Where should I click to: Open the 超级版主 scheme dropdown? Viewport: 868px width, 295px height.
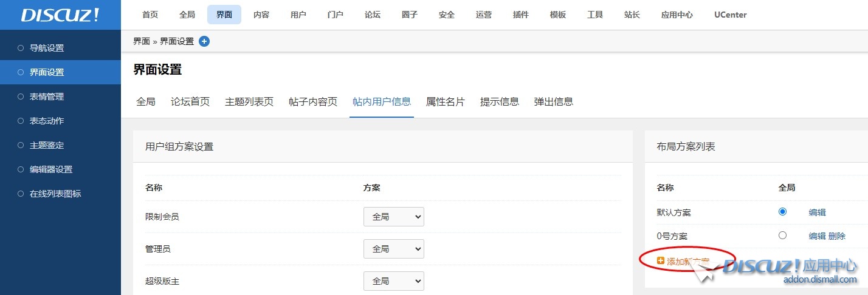[x=393, y=281]
